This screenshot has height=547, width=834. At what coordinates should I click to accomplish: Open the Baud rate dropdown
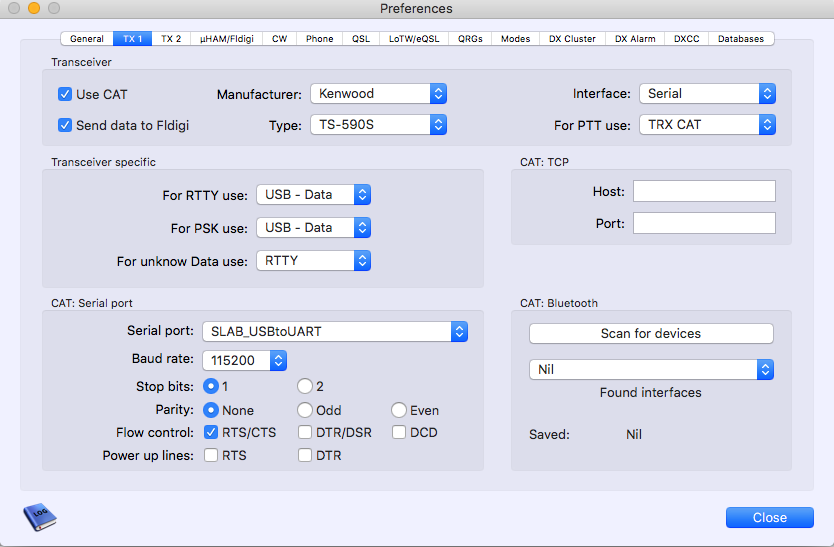pos(245,360)
